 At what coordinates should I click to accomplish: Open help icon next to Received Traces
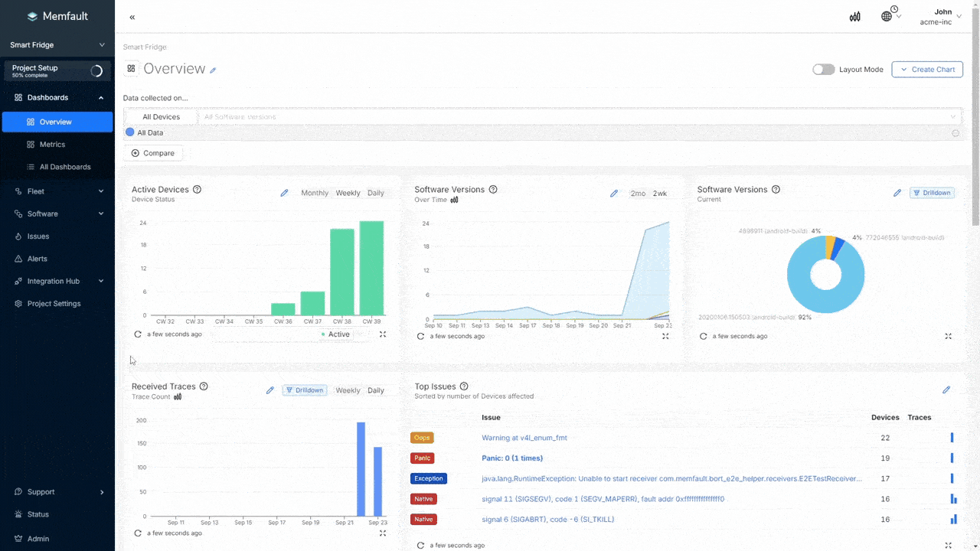coord(204,386)
